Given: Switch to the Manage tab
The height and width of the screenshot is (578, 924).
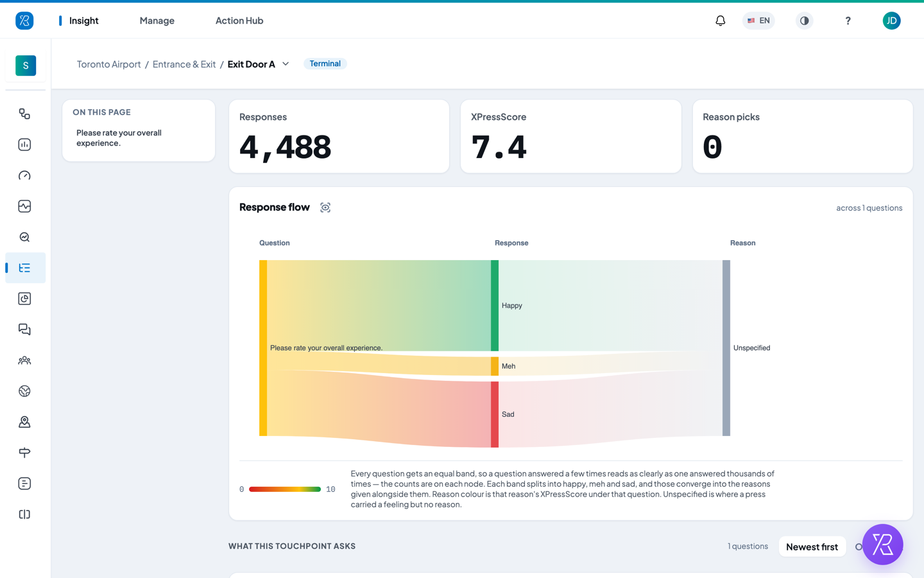Looking at the screenshot, I should point(157,21).
